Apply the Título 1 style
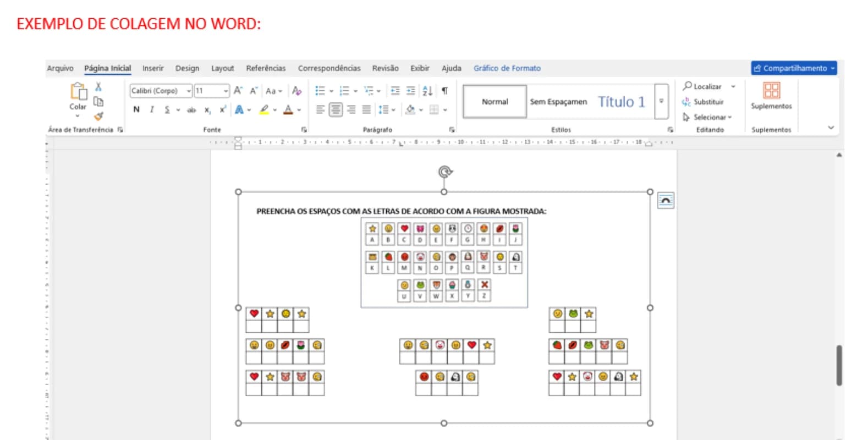868x440 pixels. [621, 102]
